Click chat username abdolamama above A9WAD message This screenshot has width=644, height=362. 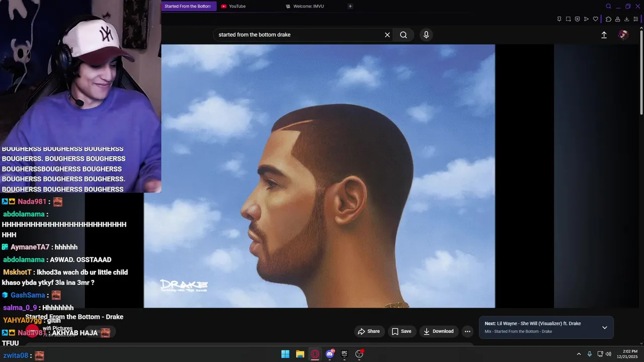pos(24,260)
